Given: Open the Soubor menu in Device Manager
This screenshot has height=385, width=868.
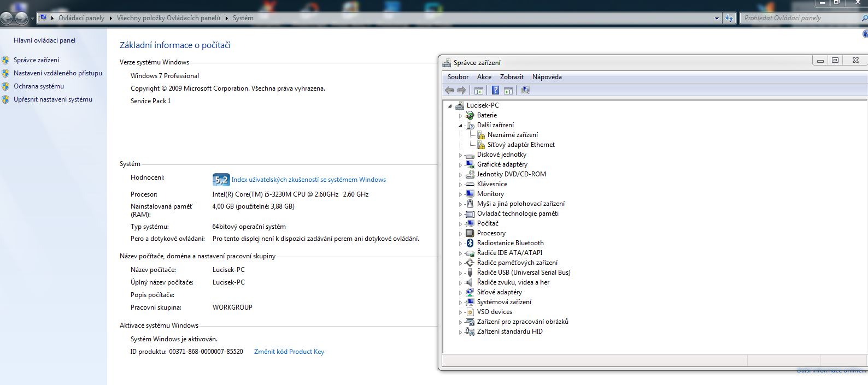Looking at the screenshot, I should (458, 77).
